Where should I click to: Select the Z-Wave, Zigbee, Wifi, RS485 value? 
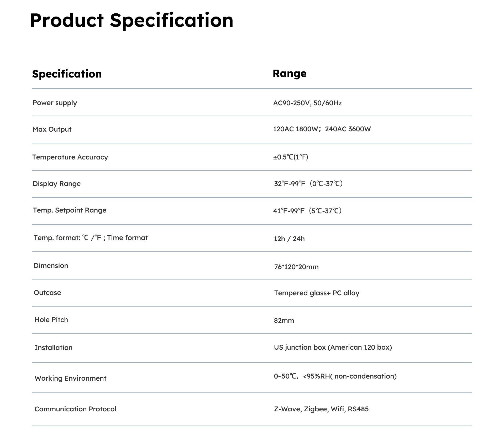point(321,409)
